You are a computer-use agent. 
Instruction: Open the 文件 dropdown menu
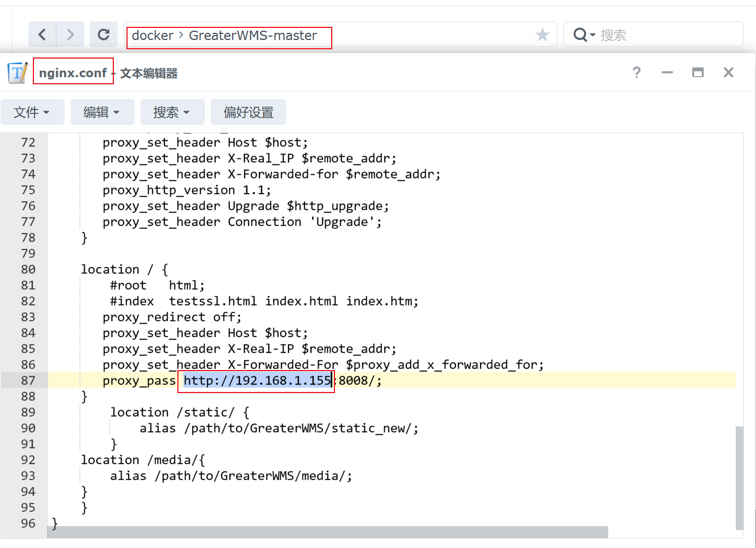(x=32, y=112)
